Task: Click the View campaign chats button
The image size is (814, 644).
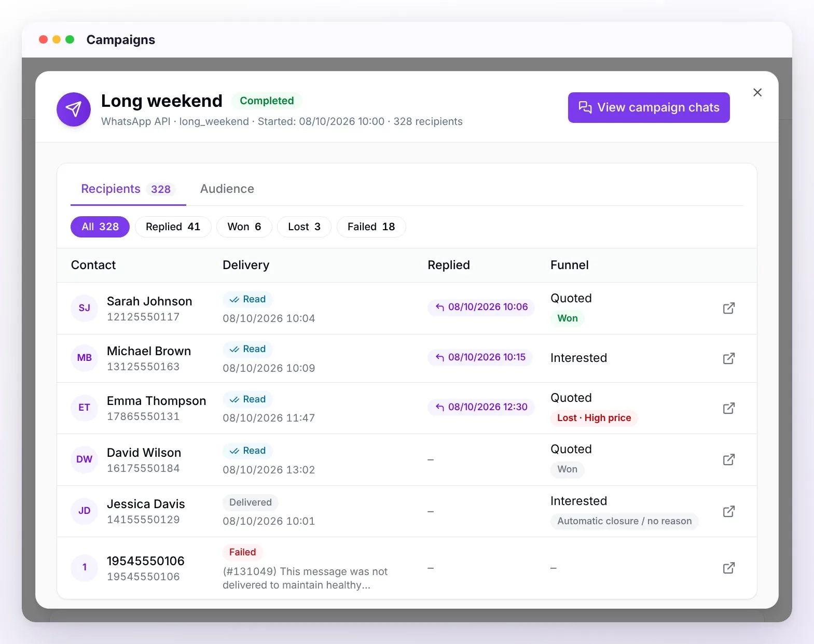Action: [x=649, y=107]
